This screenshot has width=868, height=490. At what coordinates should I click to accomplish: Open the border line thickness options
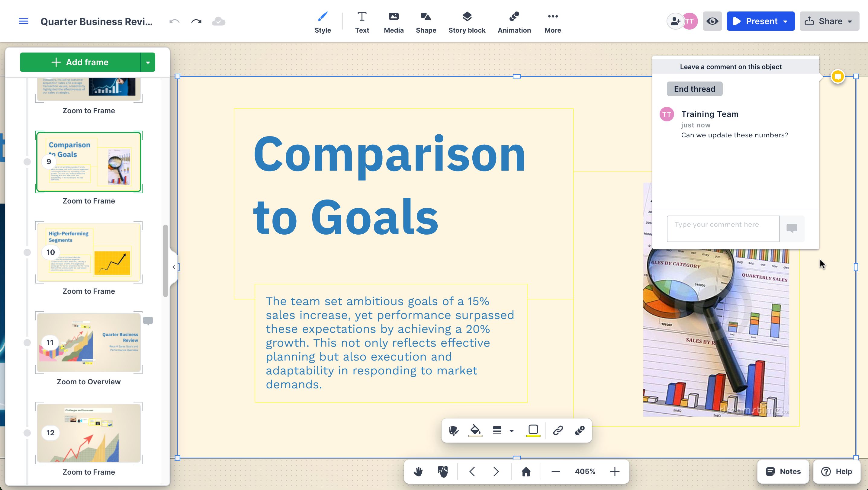point(497,430)
